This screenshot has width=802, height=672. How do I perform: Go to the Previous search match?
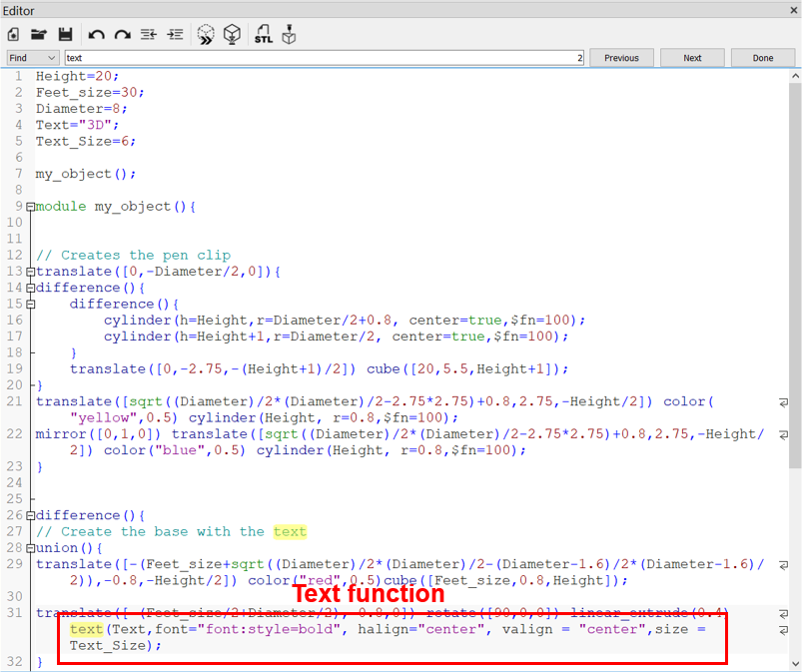[621, 58]
